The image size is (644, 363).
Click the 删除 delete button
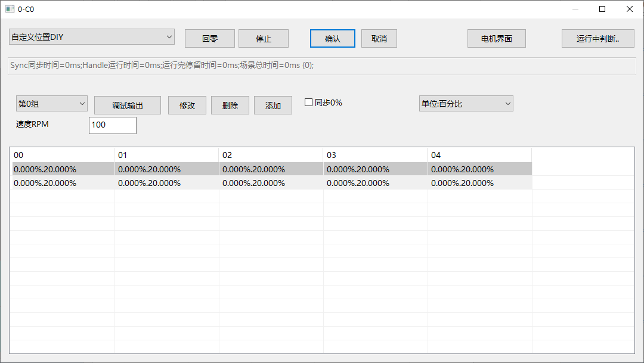click(x=230, y=106)
